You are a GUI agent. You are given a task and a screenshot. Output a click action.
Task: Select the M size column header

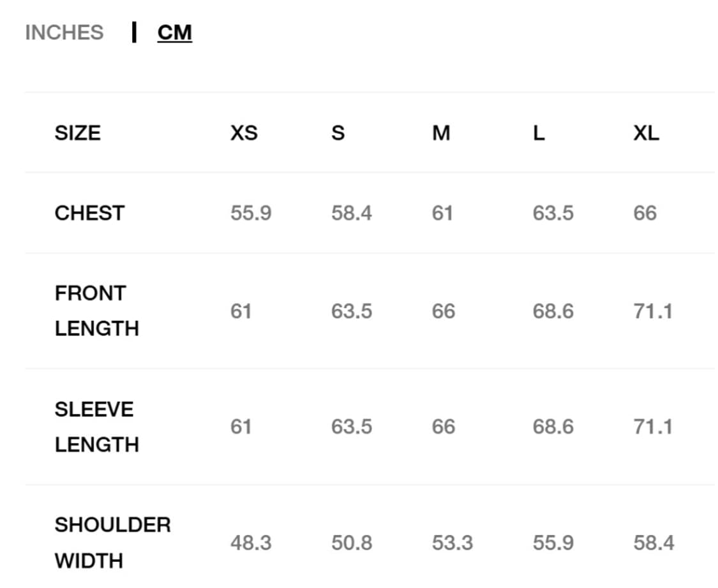(441, 133)
